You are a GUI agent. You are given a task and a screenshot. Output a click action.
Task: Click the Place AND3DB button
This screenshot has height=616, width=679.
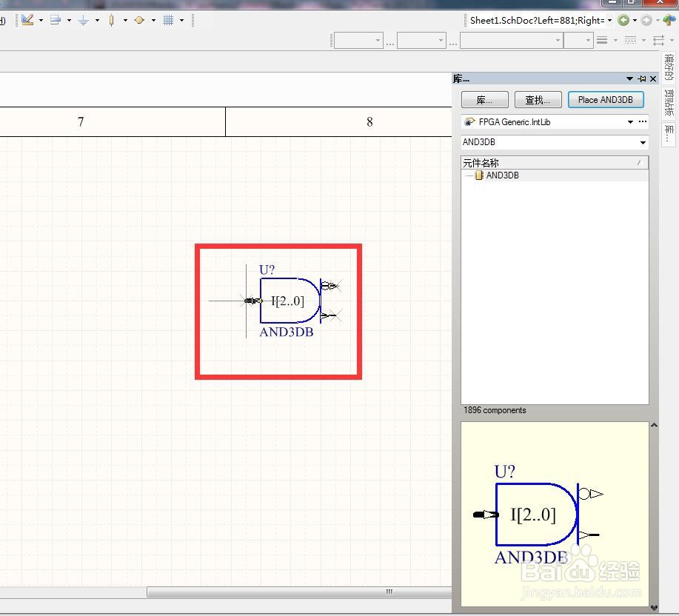click(x=606, y=99)
